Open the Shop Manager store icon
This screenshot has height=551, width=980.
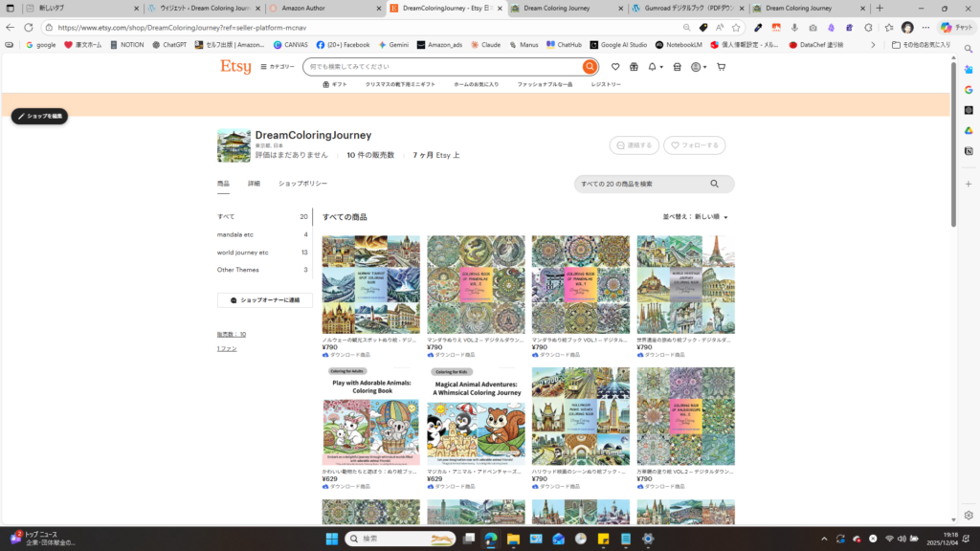[x=677, y=67]
